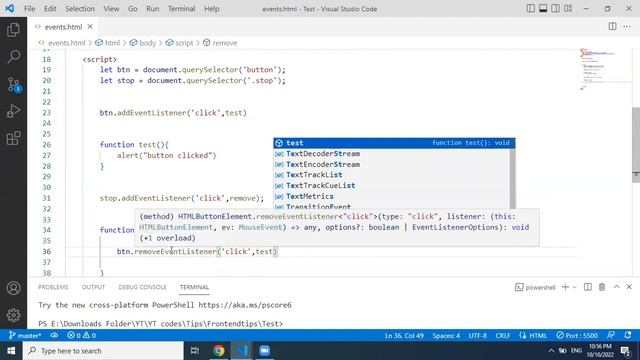Open the View menu
Image resolution: width=640 pixels, height=360 pixels.
[111, 9]
